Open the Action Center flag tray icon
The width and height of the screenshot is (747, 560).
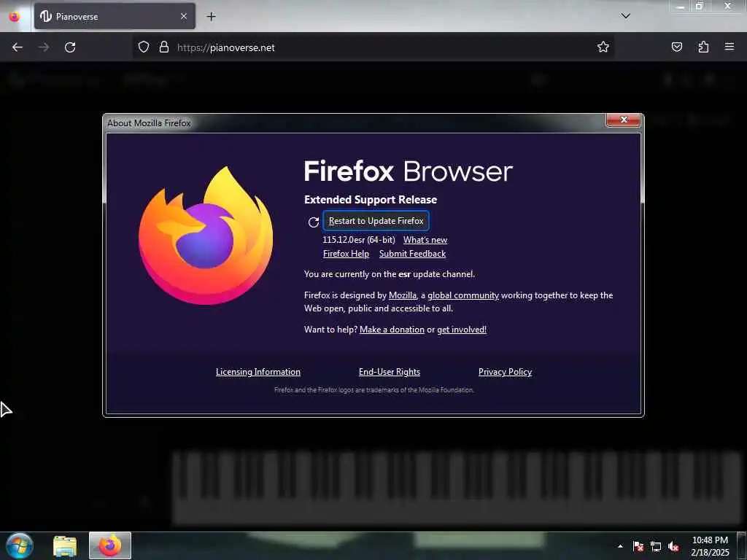(x=638, y=546)
